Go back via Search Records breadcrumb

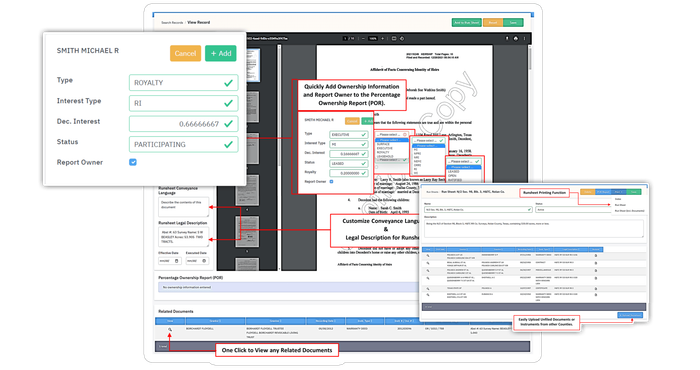click(172, 22)
